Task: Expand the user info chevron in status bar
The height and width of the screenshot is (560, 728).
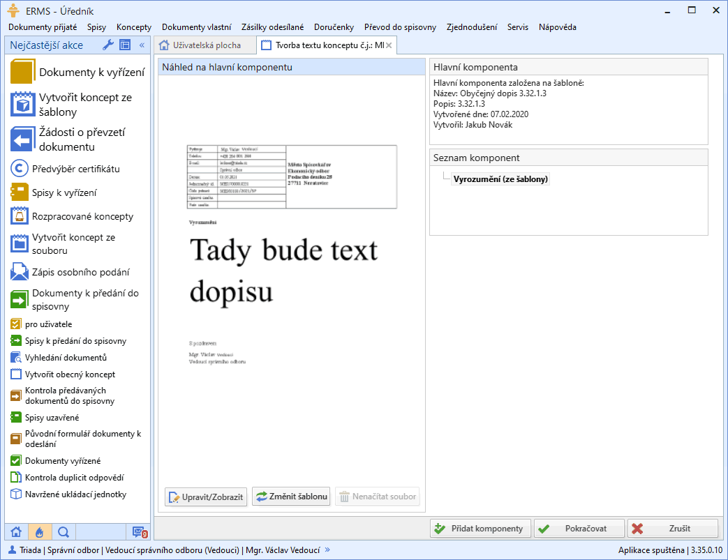Action: point(327,550)
